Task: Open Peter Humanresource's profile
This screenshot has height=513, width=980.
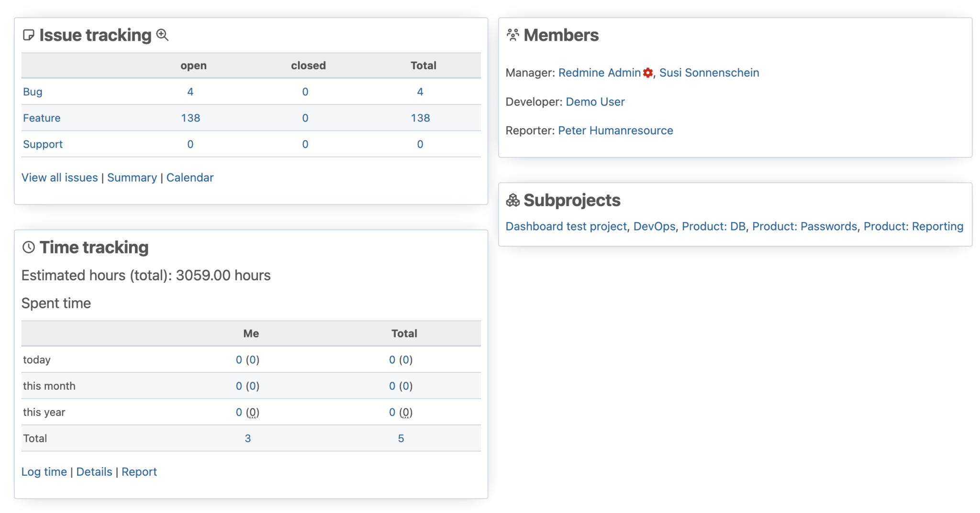Action: (x=615, y=130)
